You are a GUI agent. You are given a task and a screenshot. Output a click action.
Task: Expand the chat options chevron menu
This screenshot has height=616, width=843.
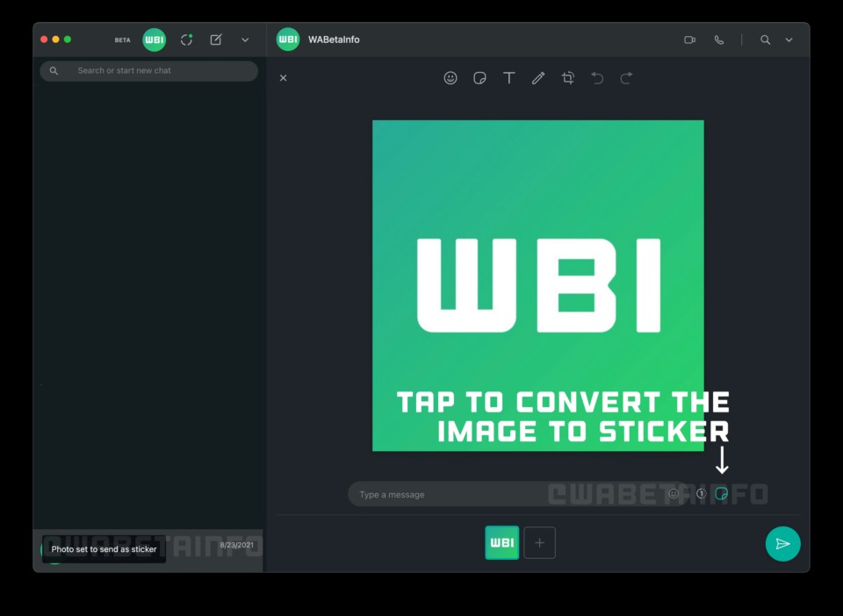[x=788, y=39]
